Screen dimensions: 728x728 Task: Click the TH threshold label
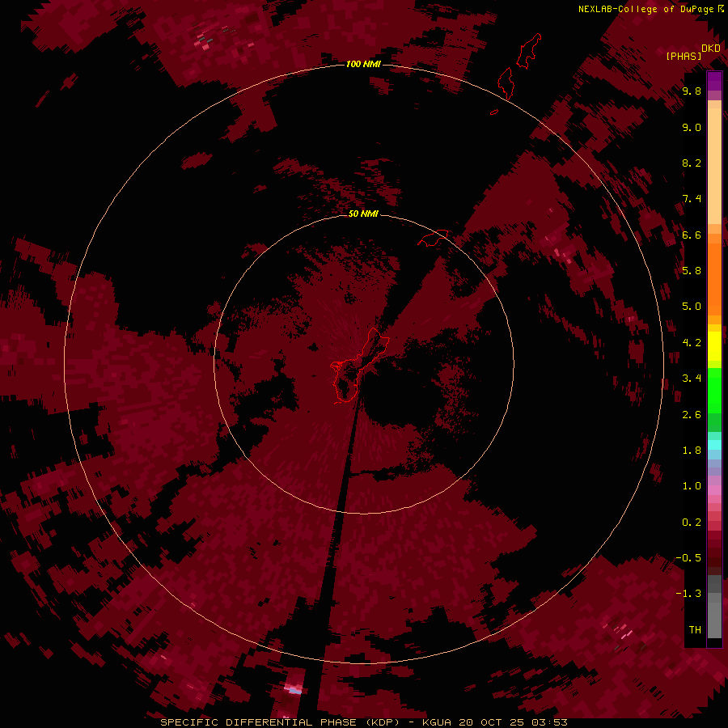[695, 630]
